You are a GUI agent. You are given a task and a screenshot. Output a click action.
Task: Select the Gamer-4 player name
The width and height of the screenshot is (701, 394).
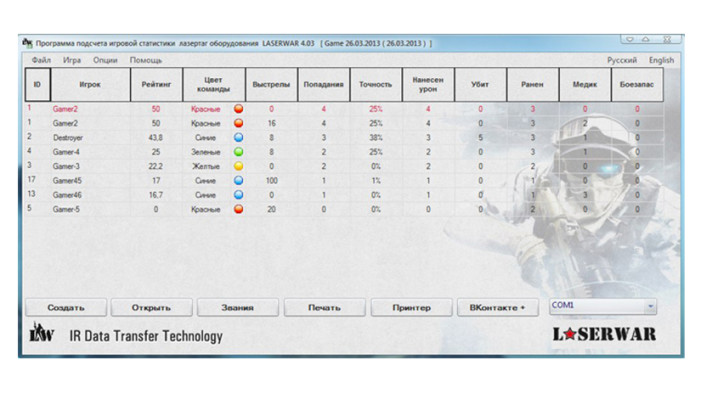click(x=66, y=152)
